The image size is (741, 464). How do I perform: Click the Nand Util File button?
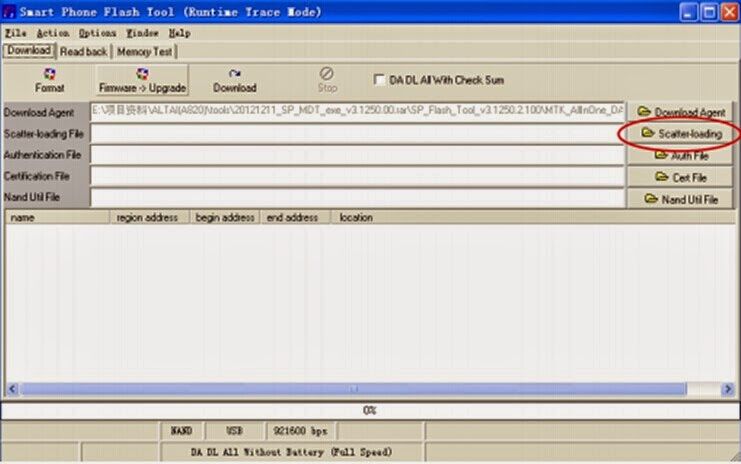[x=680, y=199]
